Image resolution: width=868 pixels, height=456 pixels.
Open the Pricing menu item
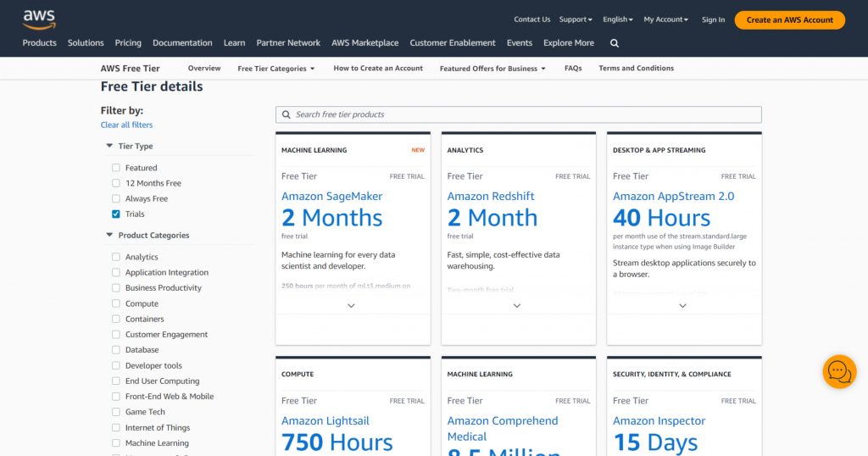pyautogui.click(x=128, y=42)
